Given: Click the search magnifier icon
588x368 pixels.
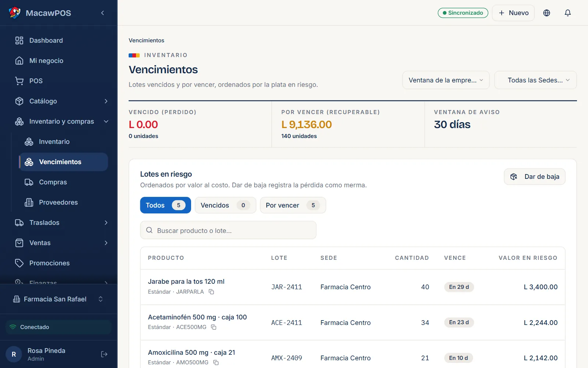Looking at the screenshot, I should coord(149,230).
